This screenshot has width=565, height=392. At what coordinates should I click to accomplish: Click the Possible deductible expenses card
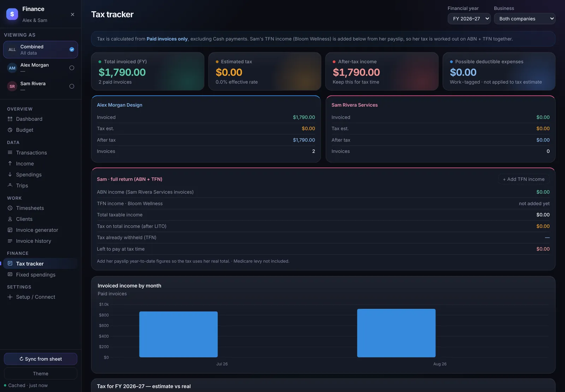499,71
